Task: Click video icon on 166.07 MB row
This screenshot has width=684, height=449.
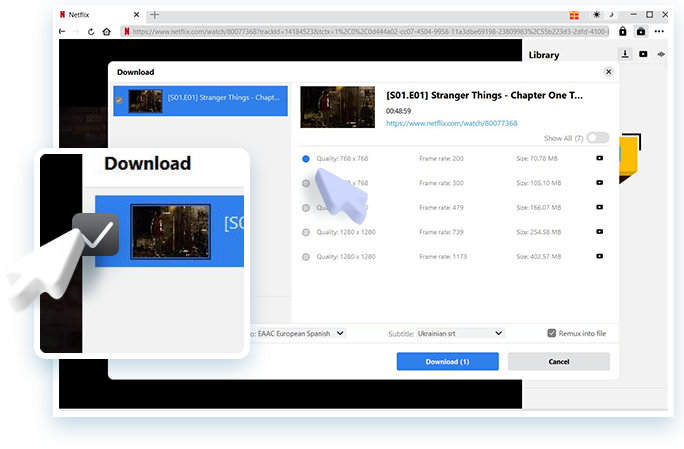Action: click(x=599, y=207)
